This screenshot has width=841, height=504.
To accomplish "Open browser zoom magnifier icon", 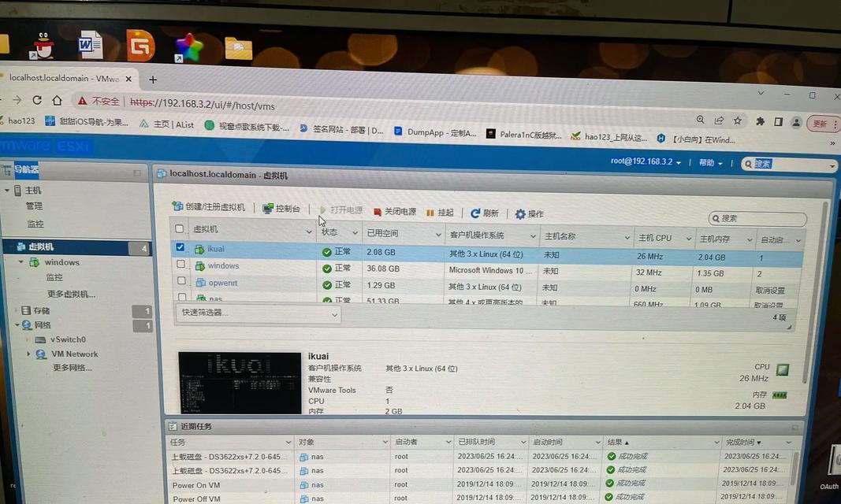I will click(700, 120).
